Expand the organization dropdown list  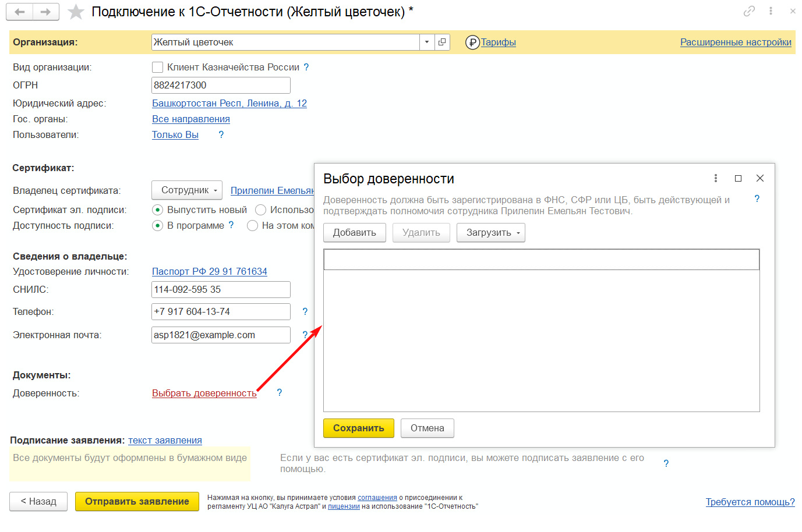[427, 42]
